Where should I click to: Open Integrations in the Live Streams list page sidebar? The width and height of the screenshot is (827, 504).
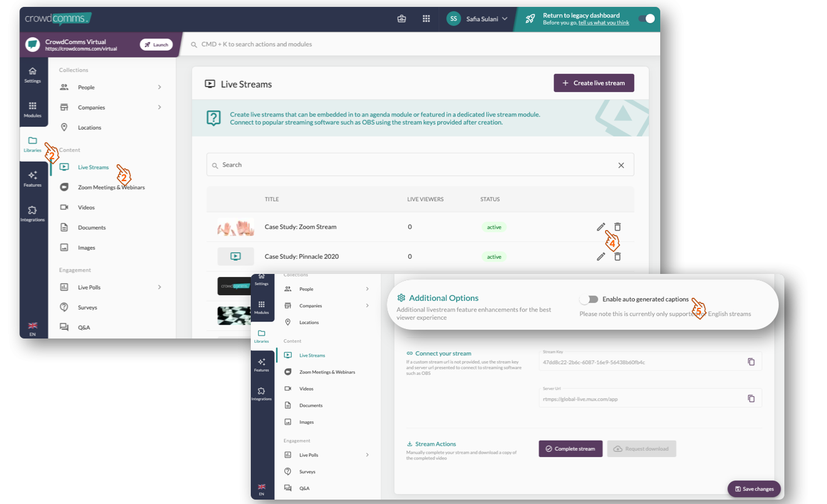coord(33,214)
